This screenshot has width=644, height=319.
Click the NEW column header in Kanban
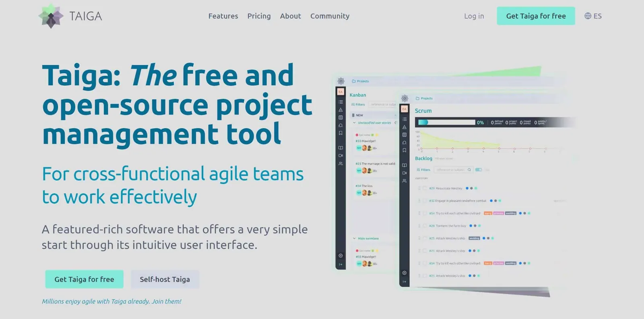coord(374,115)
